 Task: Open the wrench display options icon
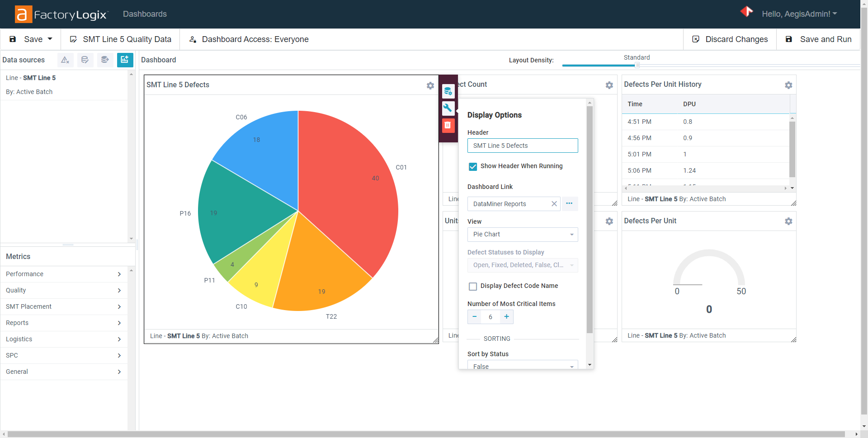click(x=448, y=108)
